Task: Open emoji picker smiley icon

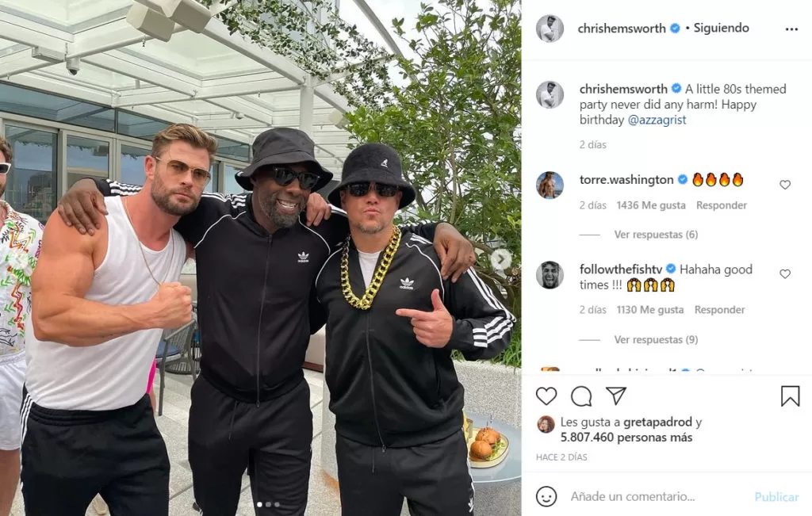Action: click(x=546, y=496)
